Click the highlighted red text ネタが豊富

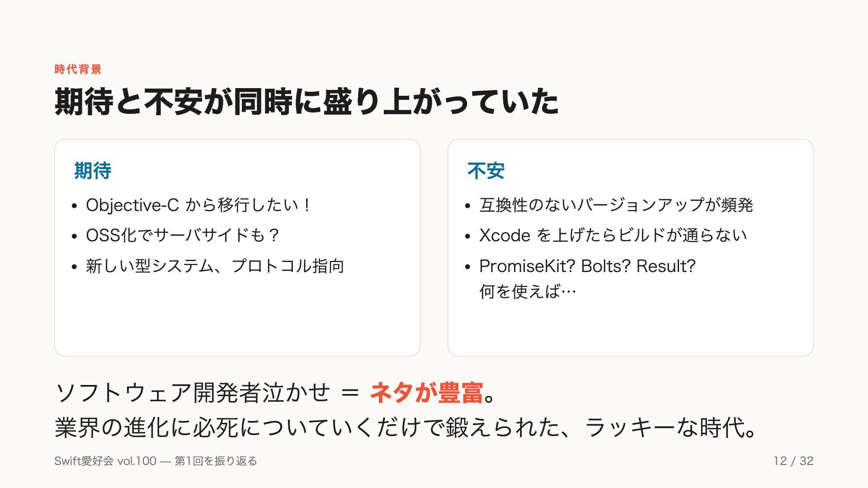426,392
